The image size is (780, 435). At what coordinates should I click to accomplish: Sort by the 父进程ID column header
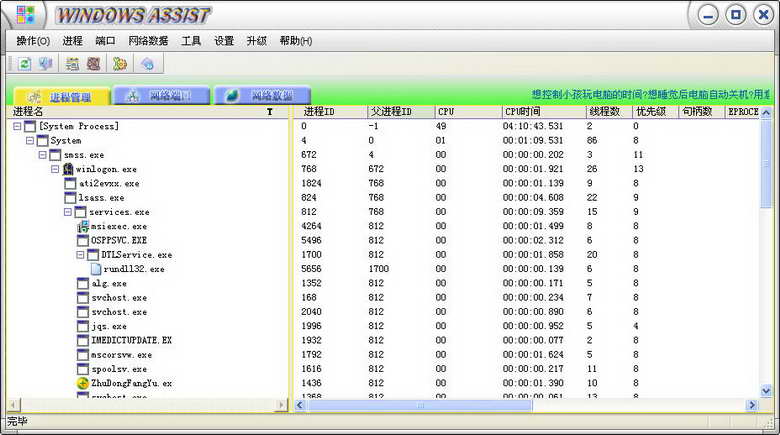click(x=400, y=112)
